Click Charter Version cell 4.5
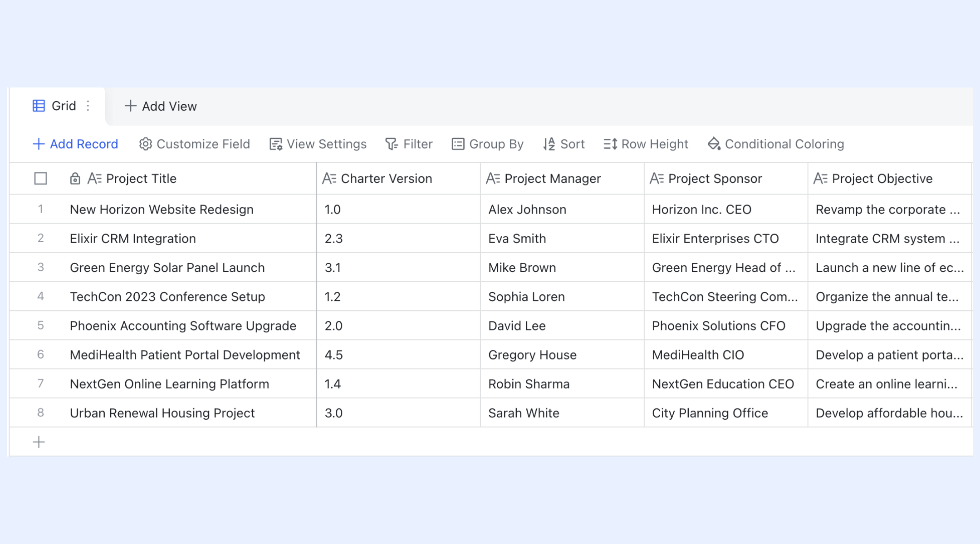 click(x=399, y=355)
